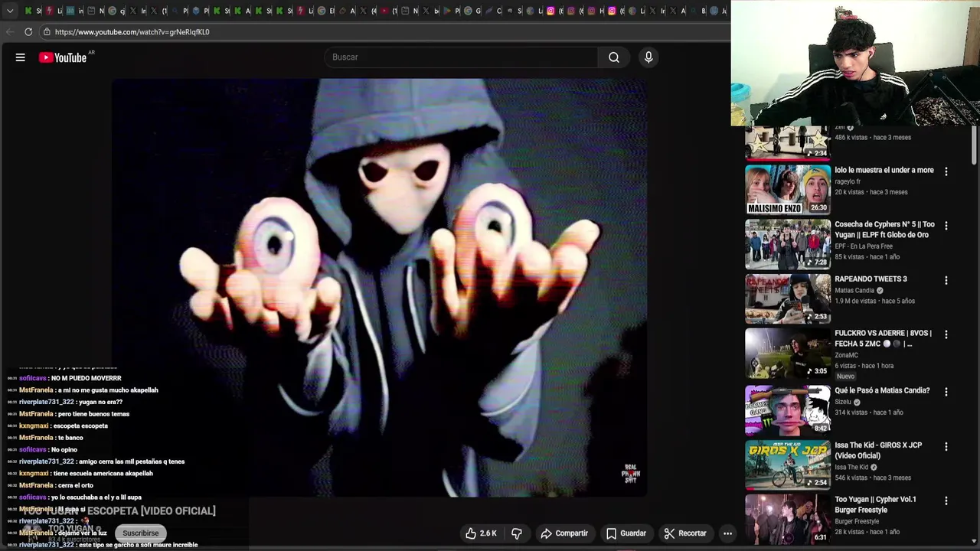Screen dimensions: 980x551
Task: Open the Matias Candia 8:42 thumbnail
Action: 788,410
